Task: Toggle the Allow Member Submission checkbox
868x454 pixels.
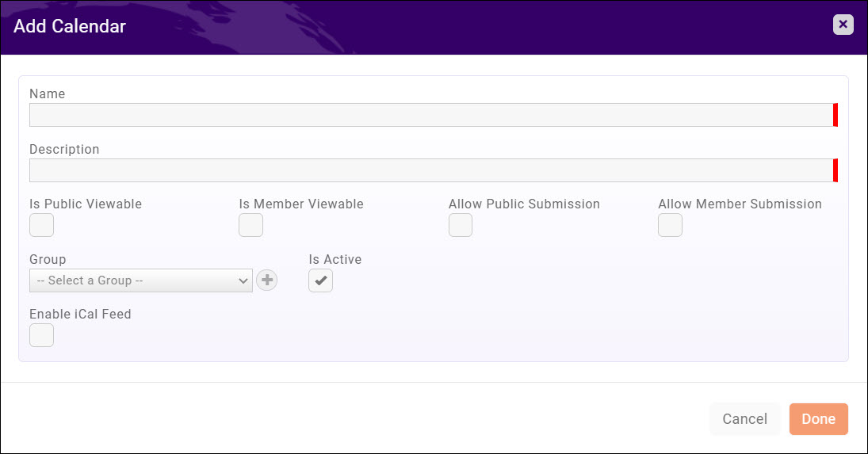Action: point(670,225)
